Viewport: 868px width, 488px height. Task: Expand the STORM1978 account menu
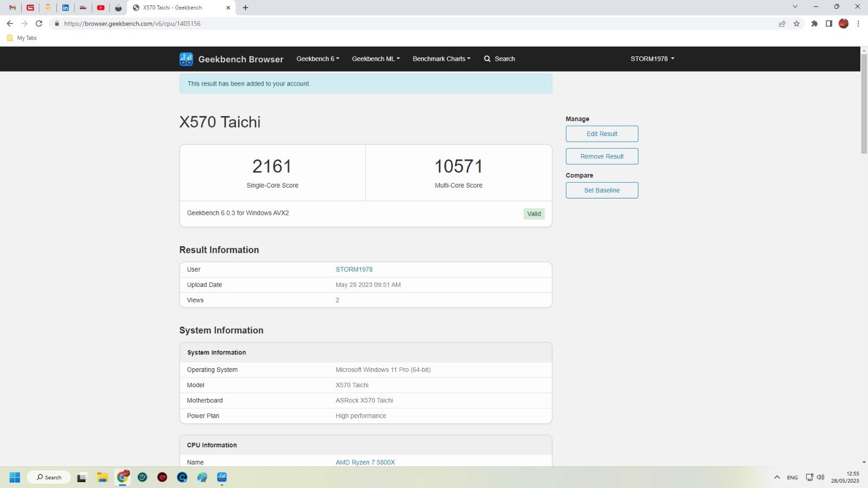click(x=652, y=59)
